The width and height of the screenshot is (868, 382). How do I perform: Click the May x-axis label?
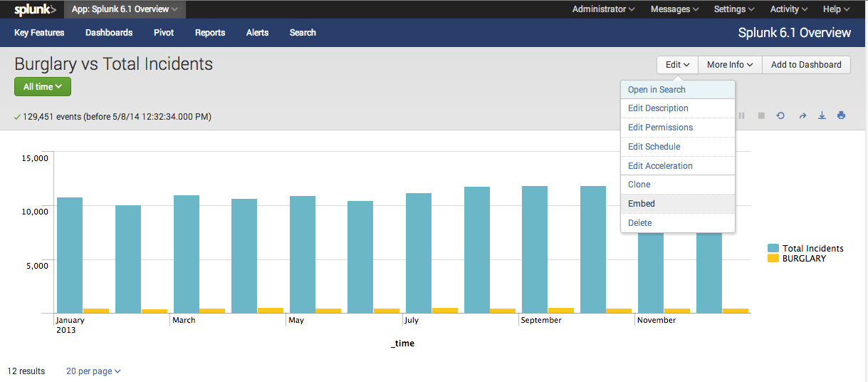click(x=296, y=321)
